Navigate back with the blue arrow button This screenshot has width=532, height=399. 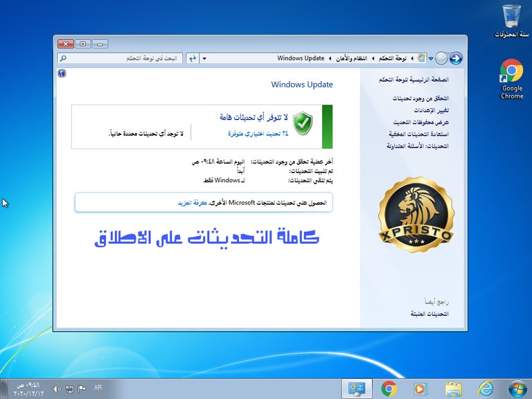point(456,58)
